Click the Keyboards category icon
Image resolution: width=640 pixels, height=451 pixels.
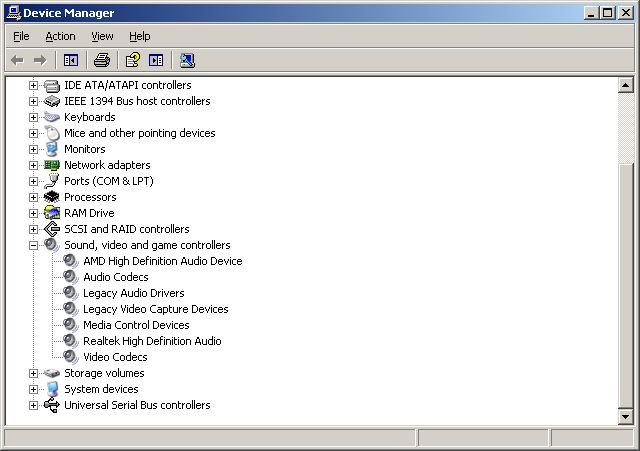tap(52, 117)
